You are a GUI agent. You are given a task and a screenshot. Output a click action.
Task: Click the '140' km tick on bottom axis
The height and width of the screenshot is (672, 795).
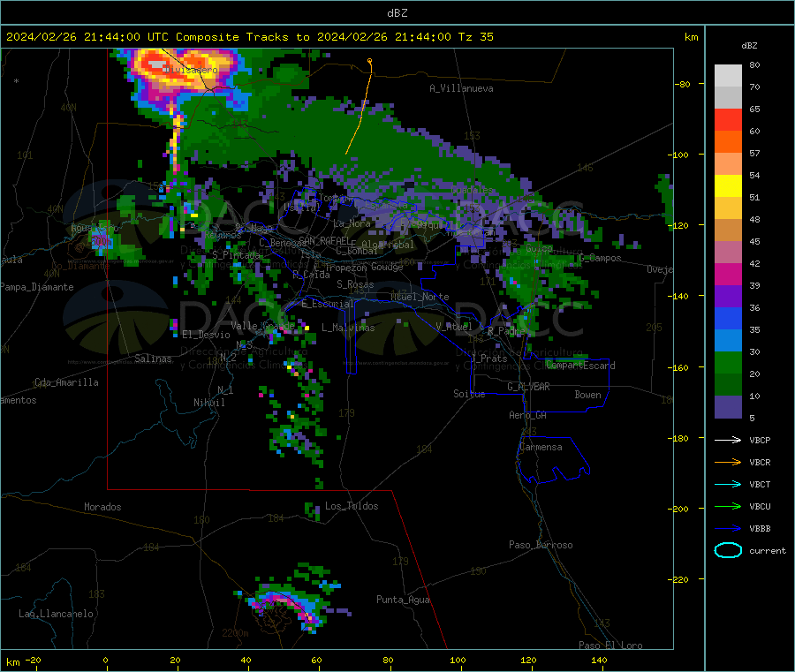(599, 660)
